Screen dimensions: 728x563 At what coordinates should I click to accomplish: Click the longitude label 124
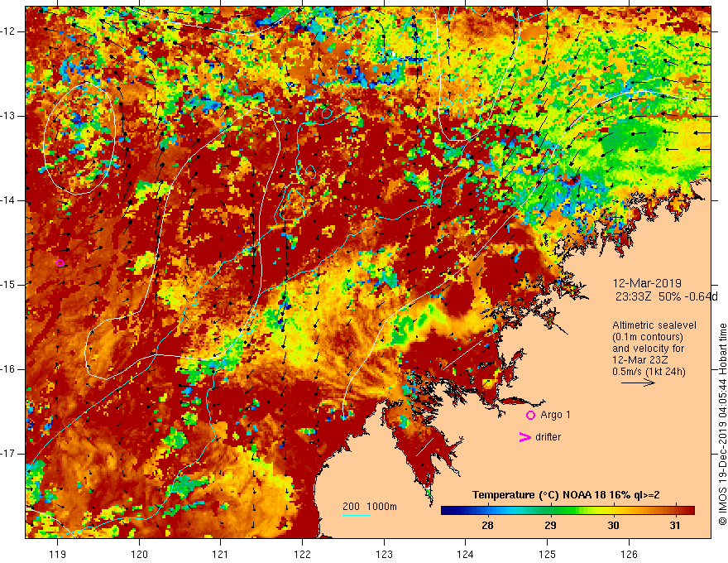(465, 554)
